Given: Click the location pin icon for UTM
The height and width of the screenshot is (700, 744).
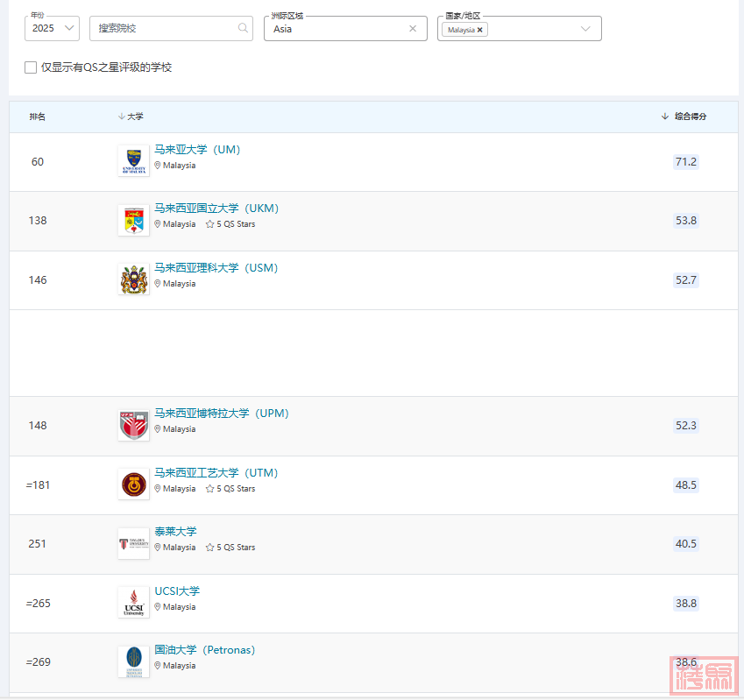Looking at the screenshot, I should tap(158, 489).
